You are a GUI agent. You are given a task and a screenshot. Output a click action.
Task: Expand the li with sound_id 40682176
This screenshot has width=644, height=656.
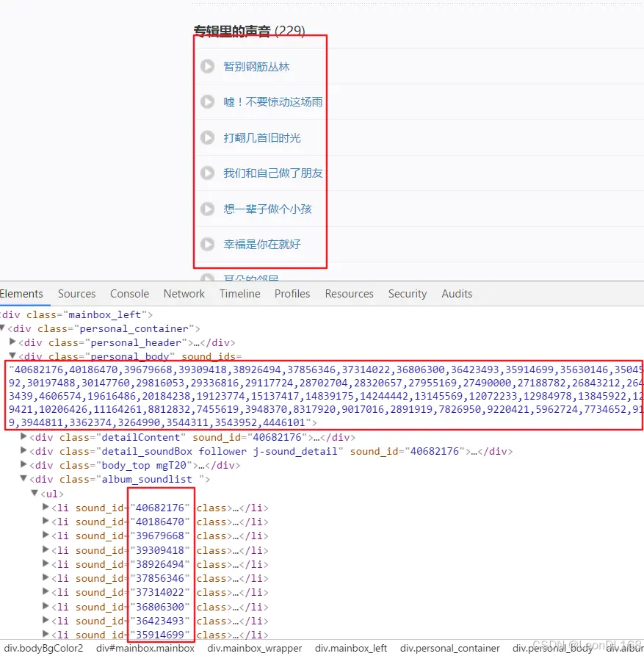[46, 507]
